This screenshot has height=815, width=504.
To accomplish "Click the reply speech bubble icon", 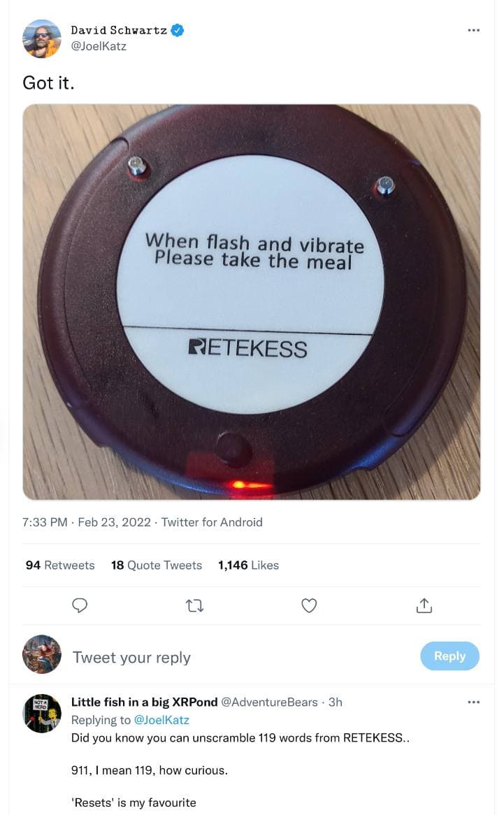I will pyautogui.click(x=80, y=606).
